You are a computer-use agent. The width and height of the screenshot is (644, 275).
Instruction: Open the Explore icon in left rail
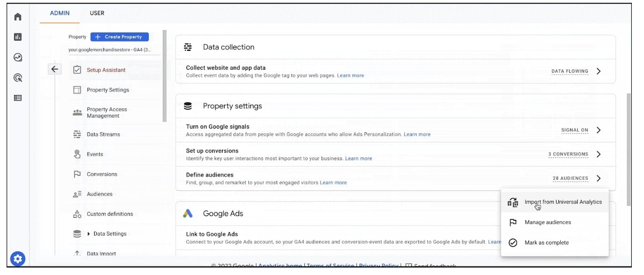coord(18,58)
